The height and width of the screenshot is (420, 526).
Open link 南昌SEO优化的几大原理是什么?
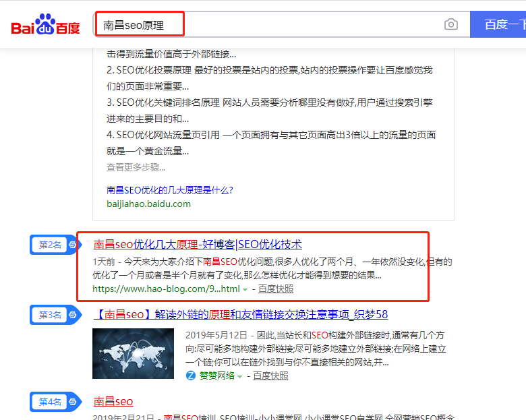(170, 190)
